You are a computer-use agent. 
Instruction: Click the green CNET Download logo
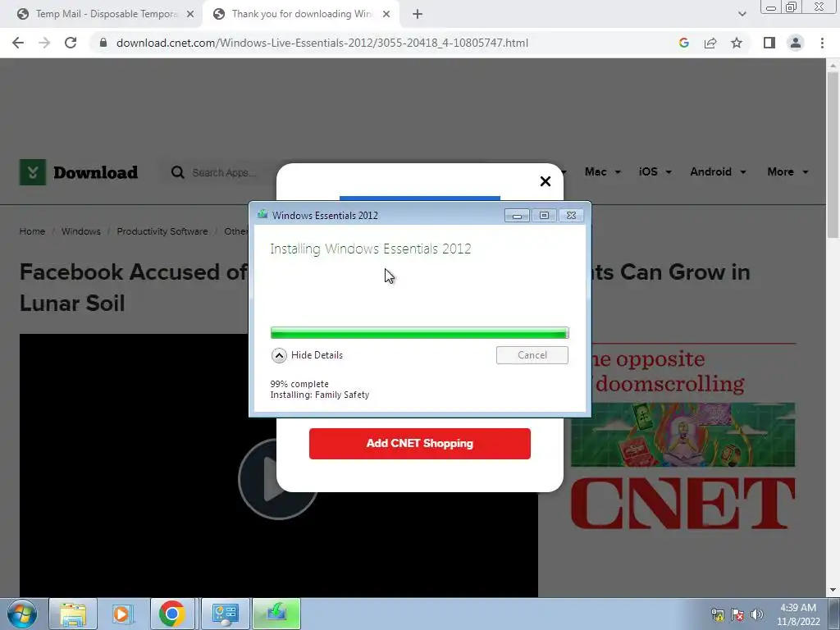pos(79,172)
